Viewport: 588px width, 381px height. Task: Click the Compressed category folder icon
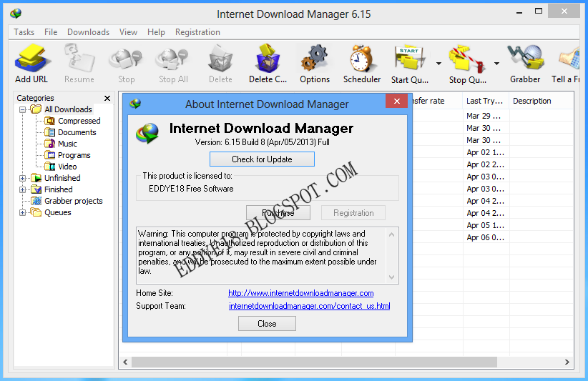click(49, 121)
